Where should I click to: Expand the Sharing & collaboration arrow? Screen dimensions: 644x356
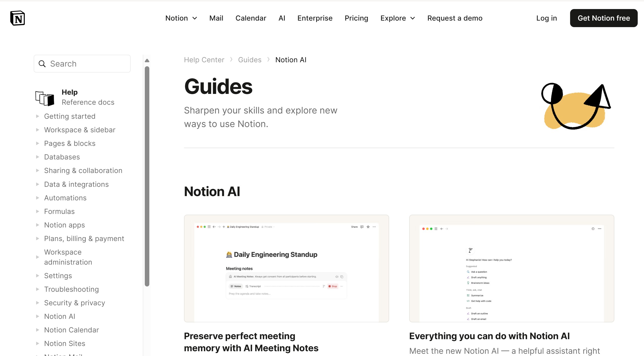(x=37, y=170)
